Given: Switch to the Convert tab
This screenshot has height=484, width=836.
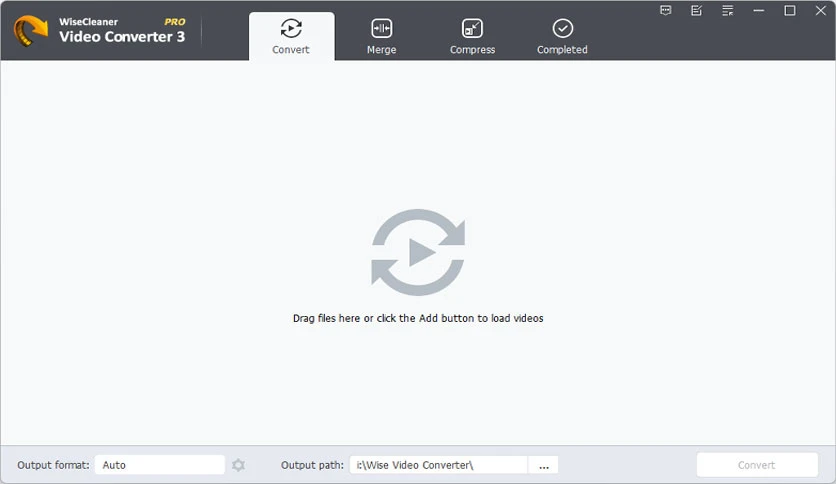Looking at the screenshot, I should click(291, 36).
